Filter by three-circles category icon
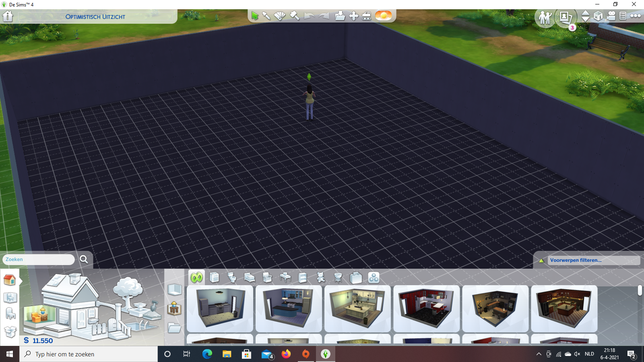 coord(374,278)
